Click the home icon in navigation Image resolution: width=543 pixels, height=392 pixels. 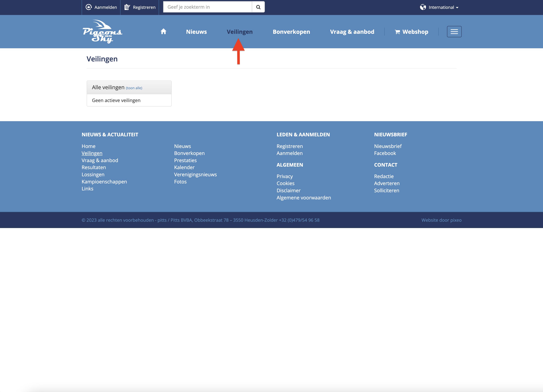point(163,32)
